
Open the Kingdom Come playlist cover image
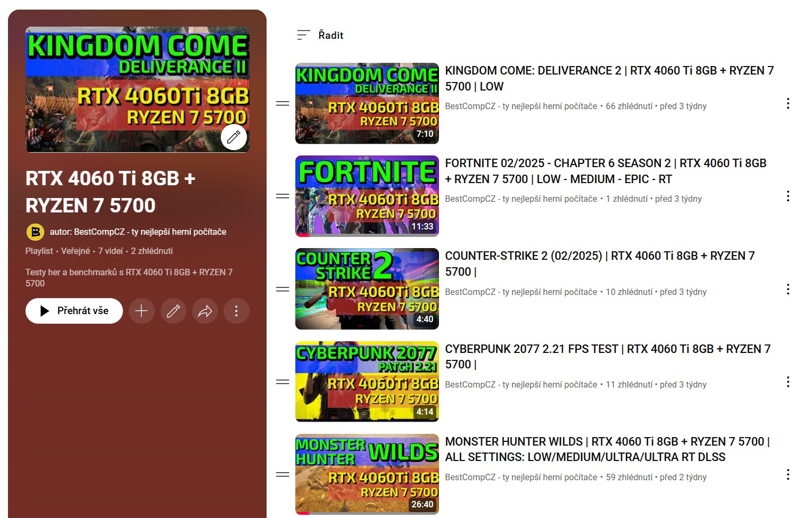point(137,89)
